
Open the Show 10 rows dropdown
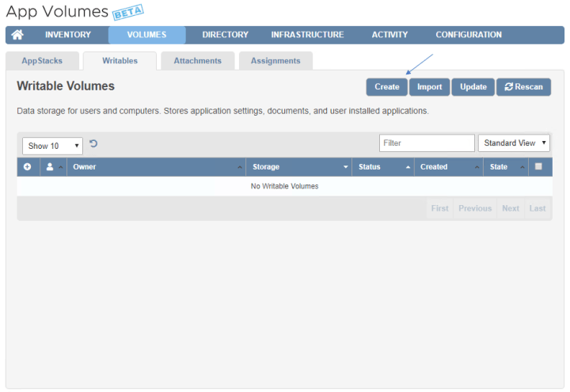click(53, 146)
